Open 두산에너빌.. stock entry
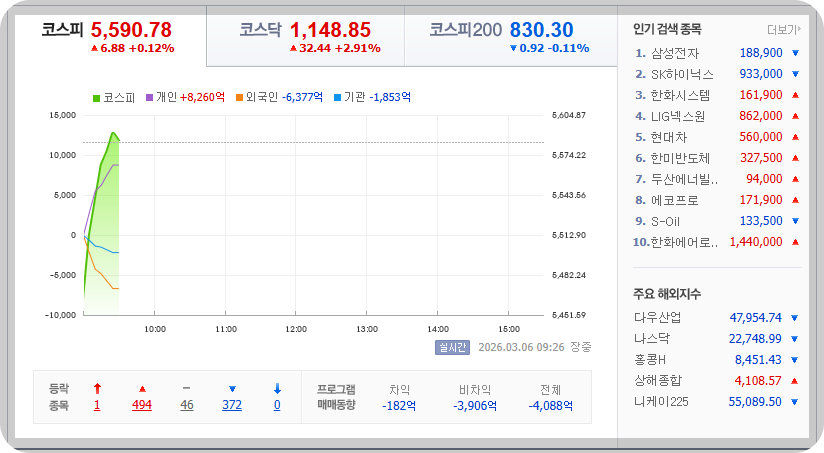The height and width of the screenshot is (453, 824). [684, 179]
